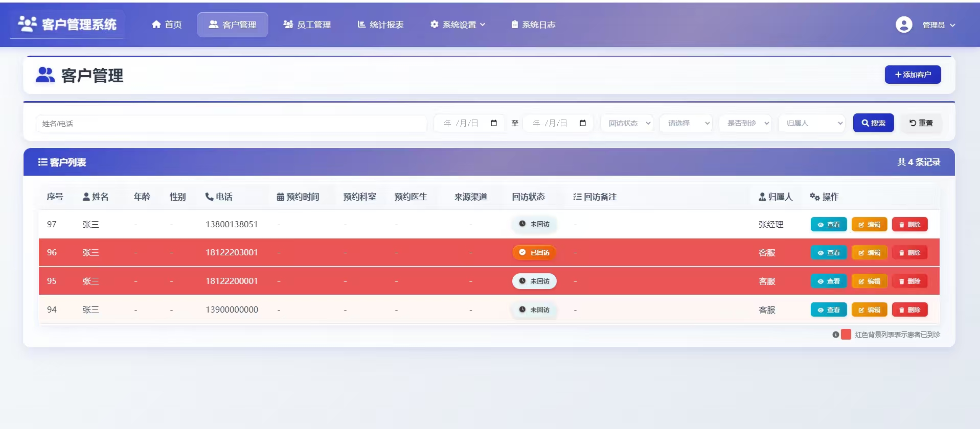Click 编辑 for row 96
This screenshot has width=980, height=429.
[870, 253]
